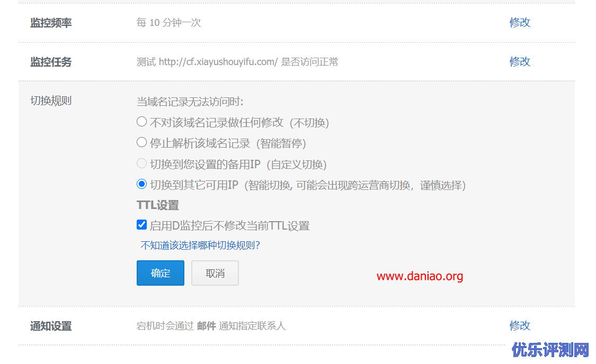Select '切换到您设置的备用IP' radio option
The height and width of the screenshot is (364, 596).
coord(141,163)
